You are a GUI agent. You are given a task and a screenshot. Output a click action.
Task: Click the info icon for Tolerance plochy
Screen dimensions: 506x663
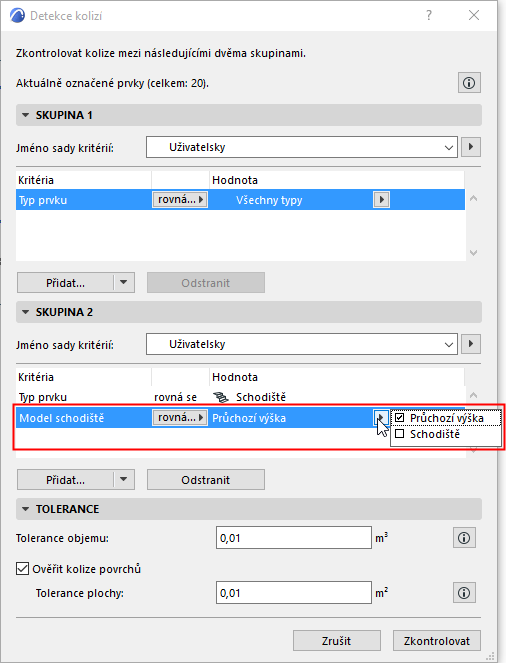[464, 593]
